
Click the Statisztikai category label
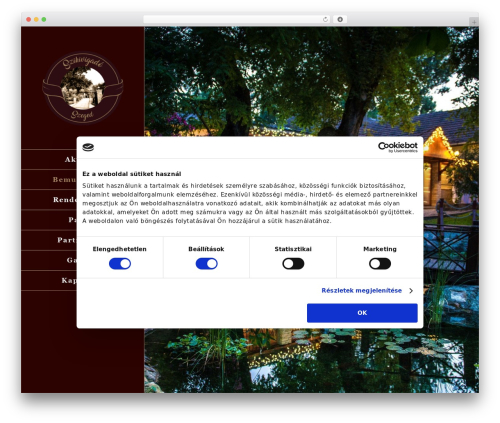click(x=293, y=249)
